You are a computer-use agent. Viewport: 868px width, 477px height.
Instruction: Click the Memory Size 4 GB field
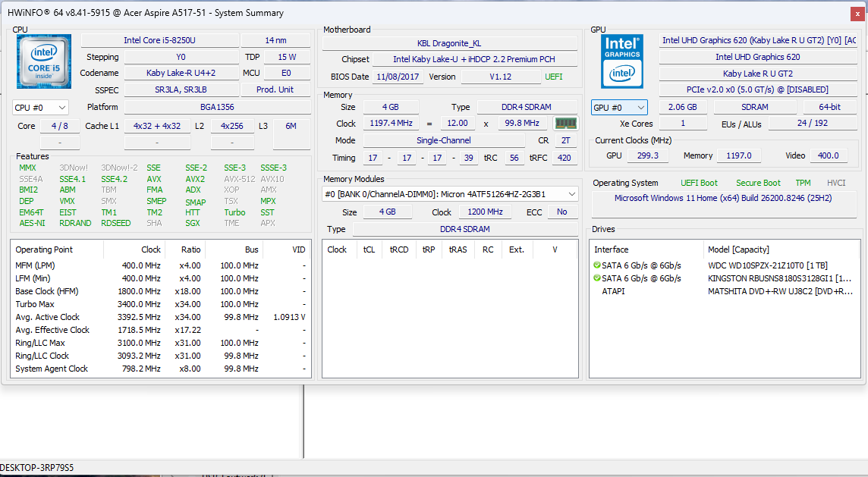point(391,108)
